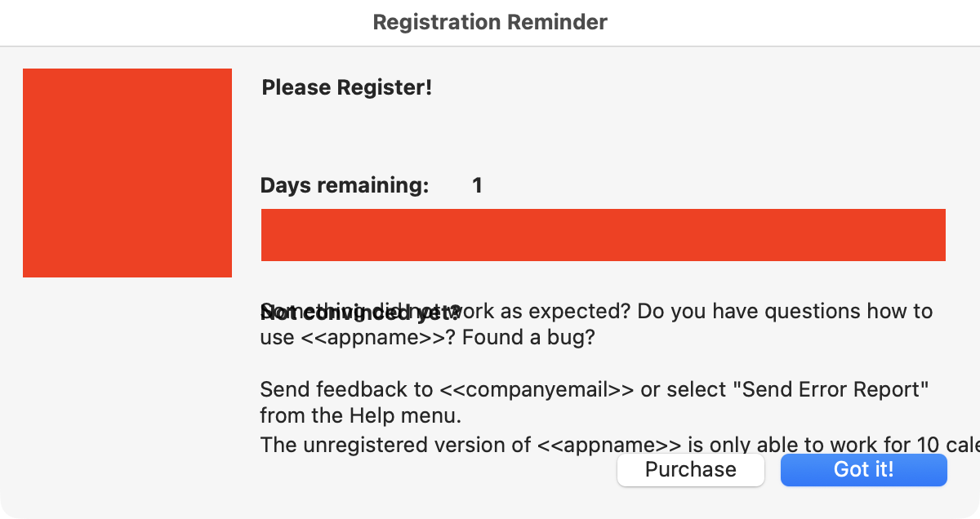The width and height of the screenshot is (980, 519).
Task: Select the Please Register! heading
Action: pos(346,87)
